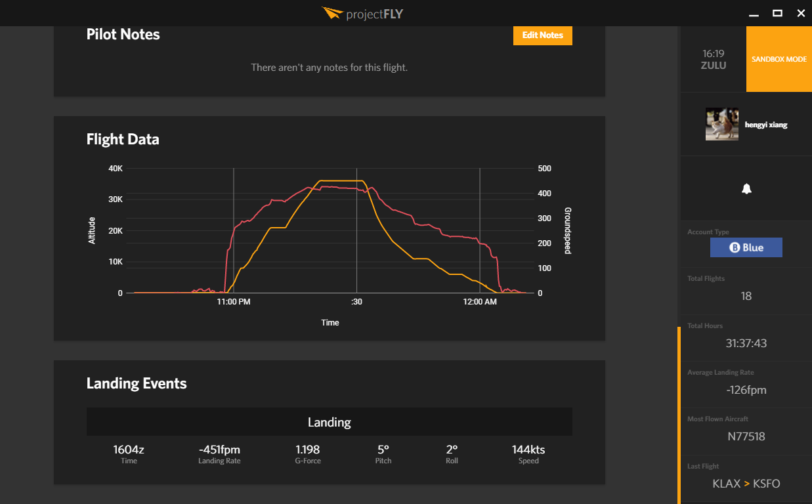The image size is (812, 504).
Task: Click the average landing rate -126fpm
Action: click(x=746, y=390)
